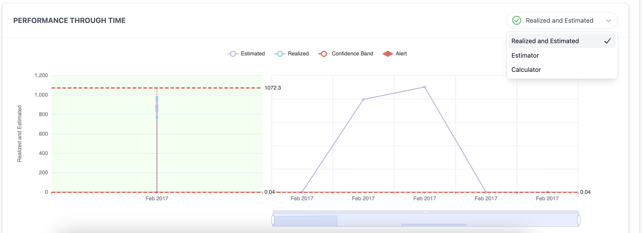
Task: Click the checkmark beside Realized and Estimated
Action: (x=608, y=41)
